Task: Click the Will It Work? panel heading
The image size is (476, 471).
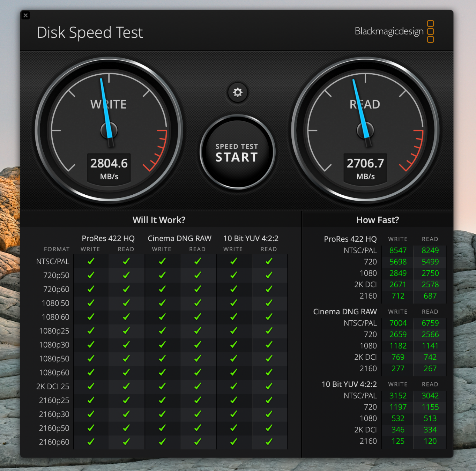Action: [x=159, y=220]
